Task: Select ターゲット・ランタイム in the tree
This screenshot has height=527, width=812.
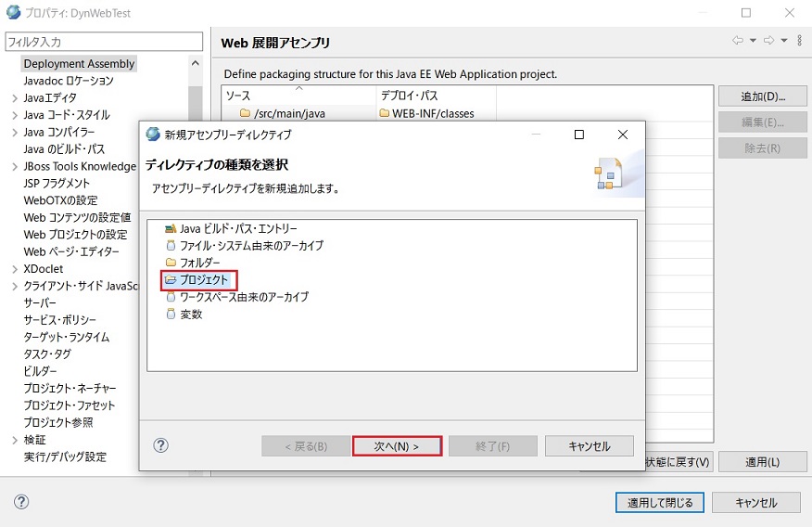Action: pos(67,338)
